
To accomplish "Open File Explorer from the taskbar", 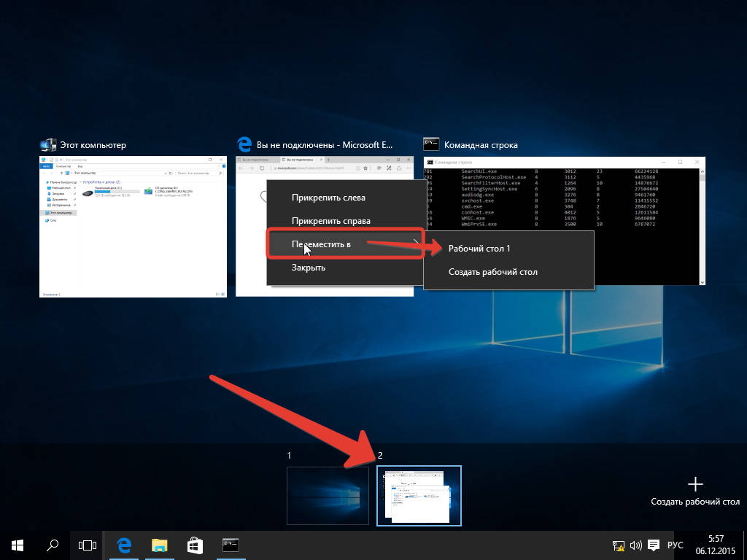I will point(160,545).
